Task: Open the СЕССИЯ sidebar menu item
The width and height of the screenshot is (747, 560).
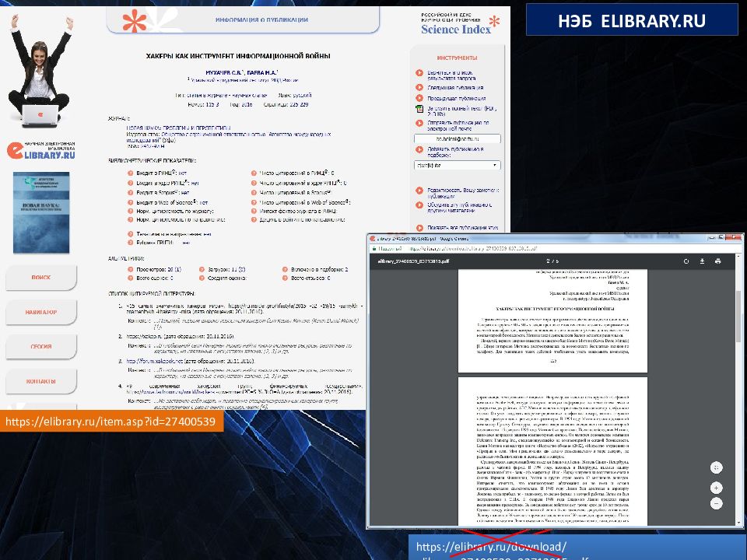Action: point(41,347)
